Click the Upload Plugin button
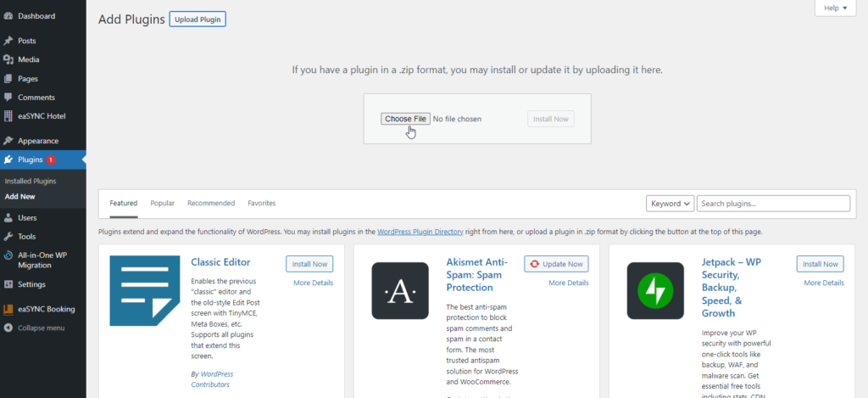Screen dimensions: 868x398 click(x=198, y=20)
